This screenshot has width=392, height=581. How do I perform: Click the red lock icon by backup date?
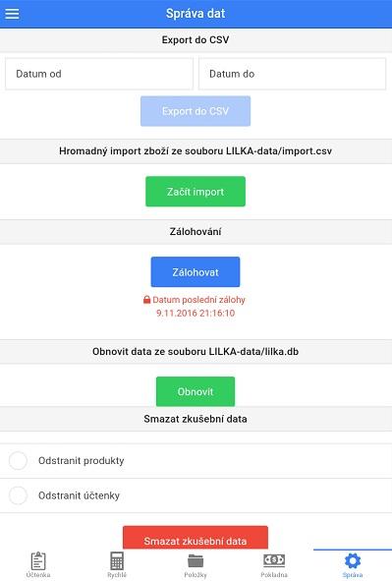tap(147, 300)
